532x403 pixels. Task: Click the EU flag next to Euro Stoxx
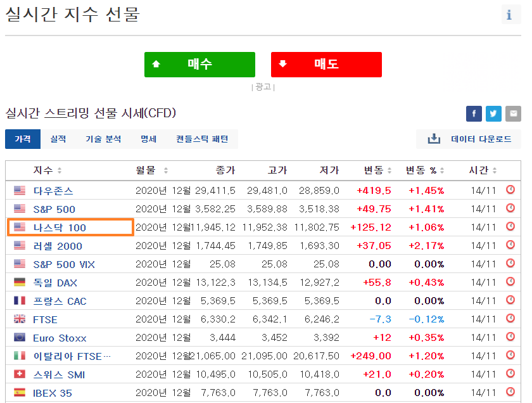(x=20, y=337)
